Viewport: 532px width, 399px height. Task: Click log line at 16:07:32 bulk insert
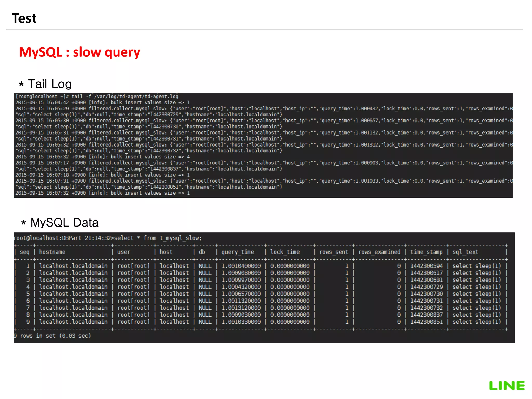[103, 193]
